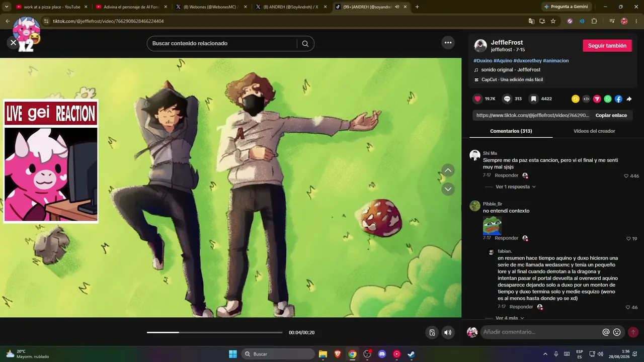Repost the video using the yellow icon
The height and width of the screenshot is (362, 644).
click(576, 99)
